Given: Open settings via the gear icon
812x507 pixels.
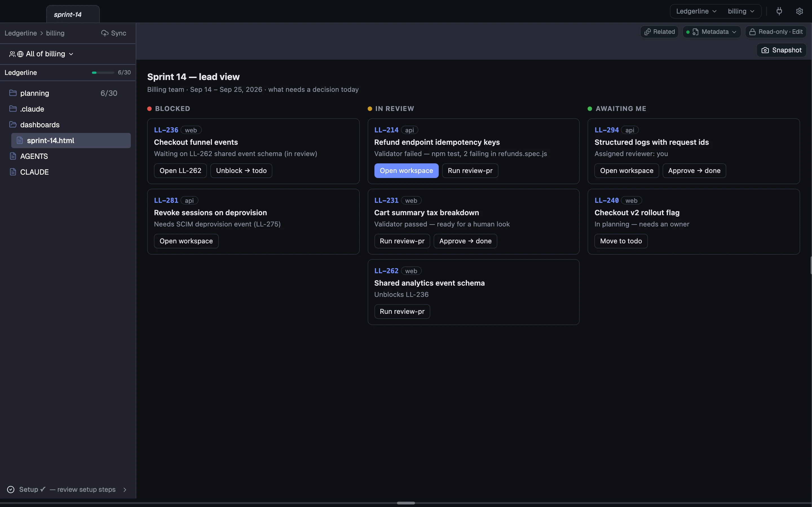Looking at the screenshot, I should pos(800,11).
